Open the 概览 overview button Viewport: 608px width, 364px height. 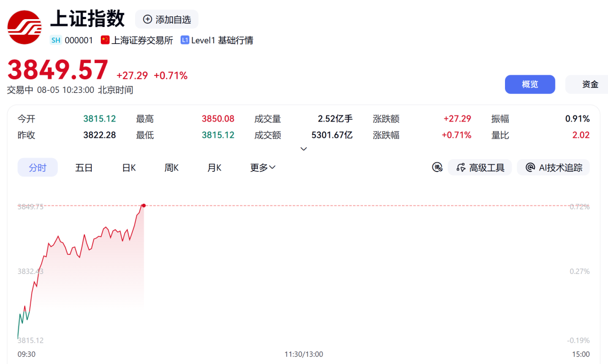pyautogui.click(x=530, y=84)
